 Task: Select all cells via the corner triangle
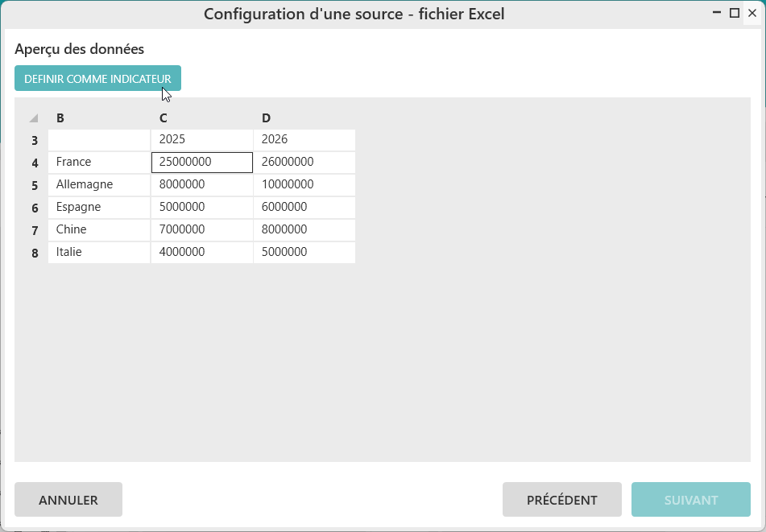tap(34, 118)
